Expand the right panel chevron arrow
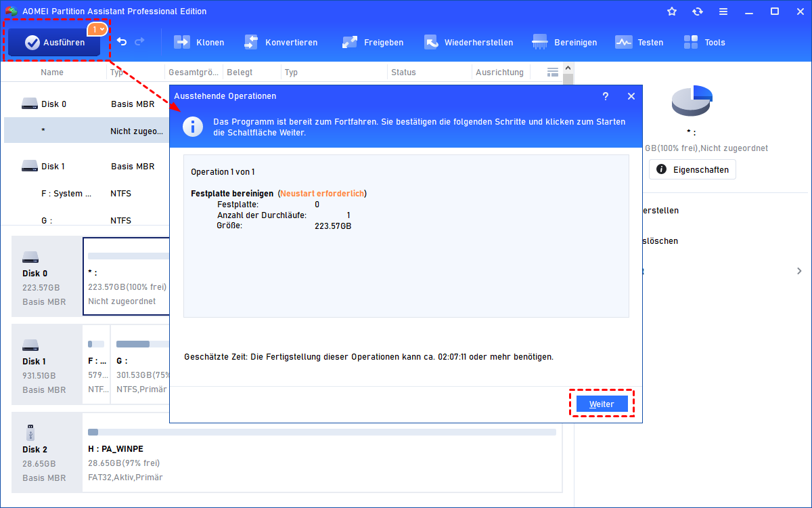Viewport: 812px width, 508px height. click(800, 271)
